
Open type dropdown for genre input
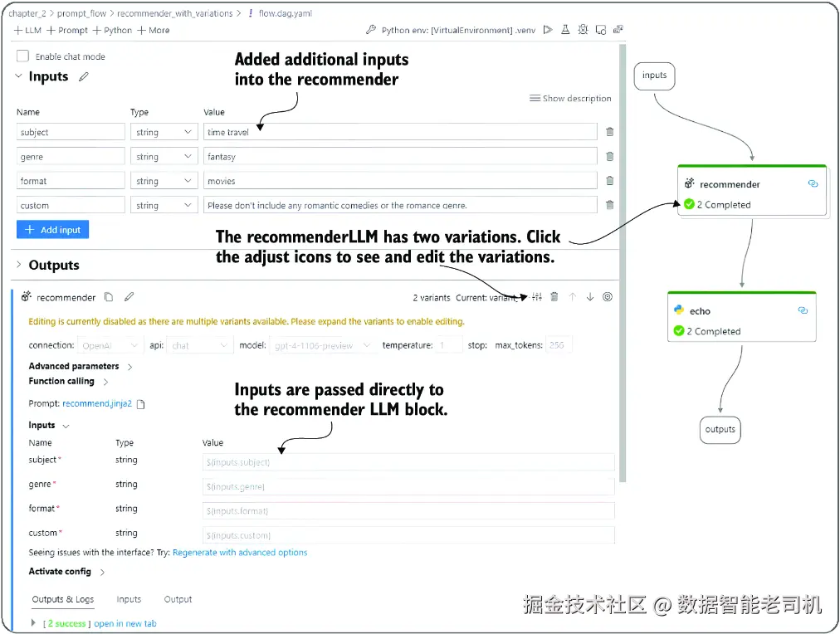click(x=164, y=156)
